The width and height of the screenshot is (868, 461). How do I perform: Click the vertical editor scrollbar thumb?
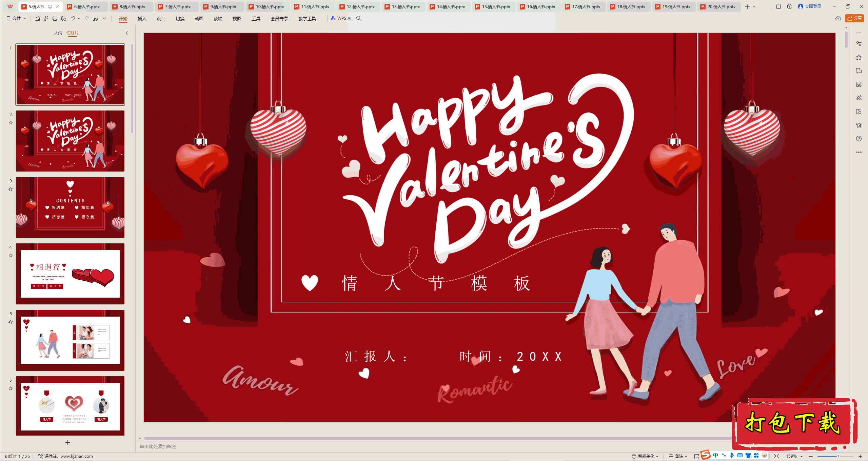point(846,40)
